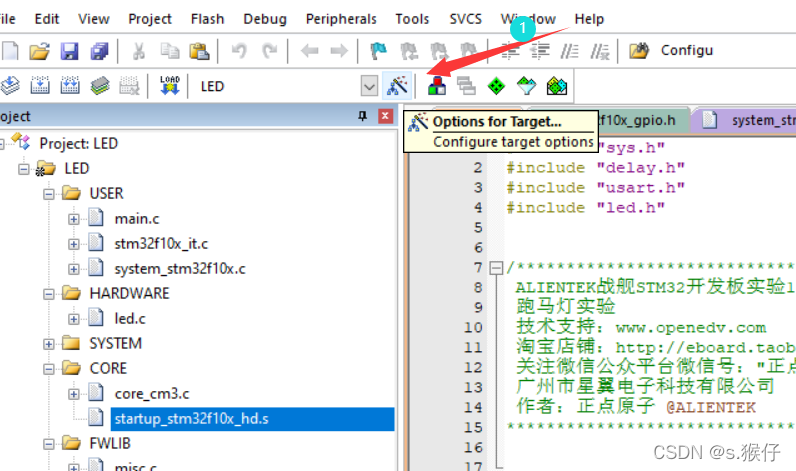Save the current file
Image resolution: width=796 pixels, height=471 pixels.
[70, 51]
